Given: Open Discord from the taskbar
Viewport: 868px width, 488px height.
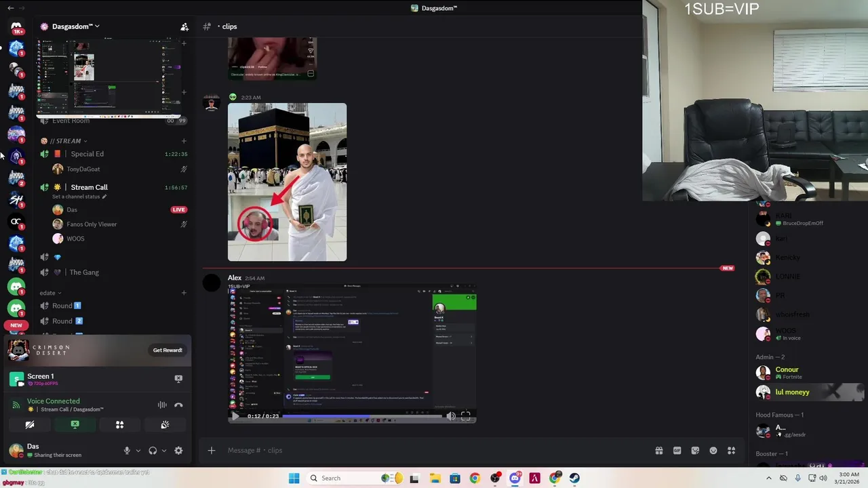Looking at the screenshot, I should pos(515,478).
